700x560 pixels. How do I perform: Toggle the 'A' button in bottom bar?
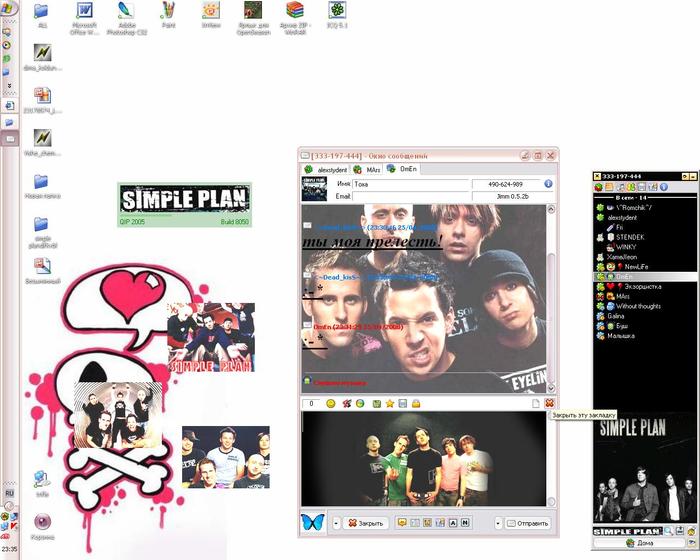click(x=453, y=522)
